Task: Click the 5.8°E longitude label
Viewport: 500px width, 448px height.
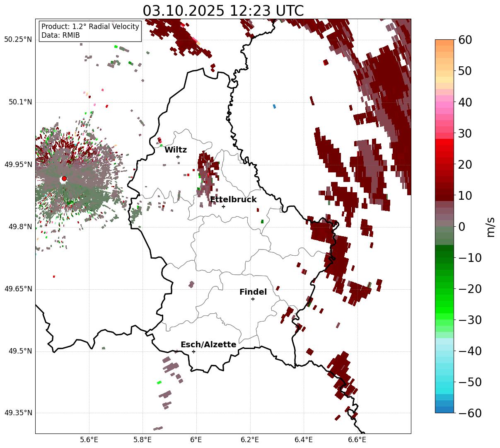Action: tap(143, 439)
